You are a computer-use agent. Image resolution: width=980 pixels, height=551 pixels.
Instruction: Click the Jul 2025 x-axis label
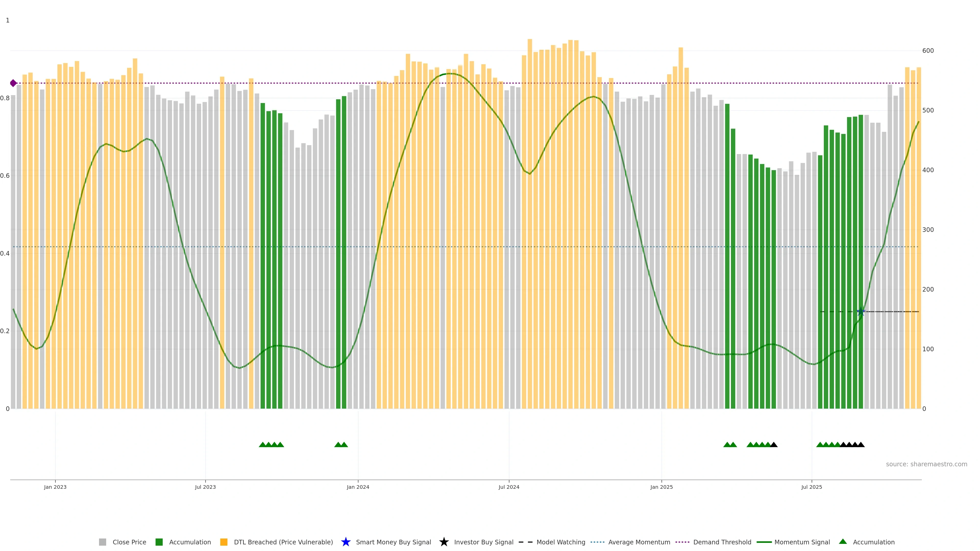(x=812, y=487)
